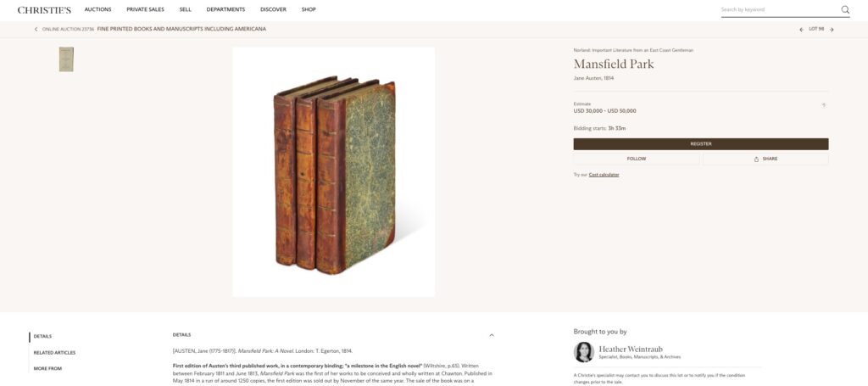This screenshot has height=386, width=868.
Task: Focus the Search by keyword field
Action: tap(780, 9)
